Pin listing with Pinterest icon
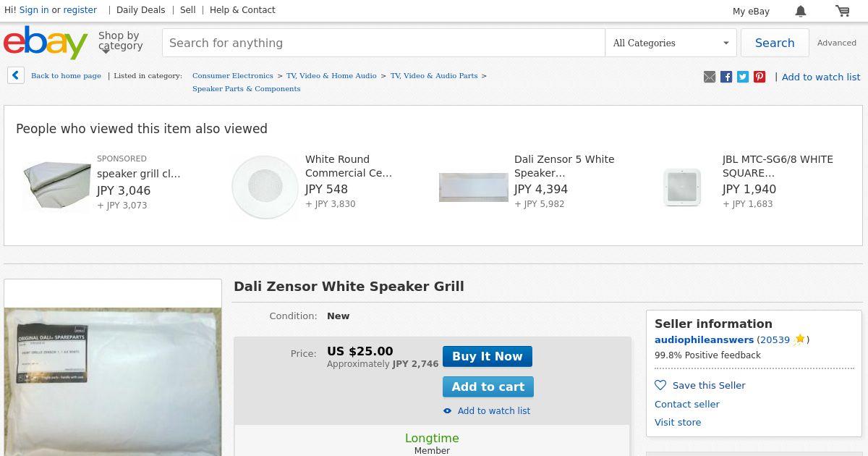This screenshot has height=456, width=868. 759,77
